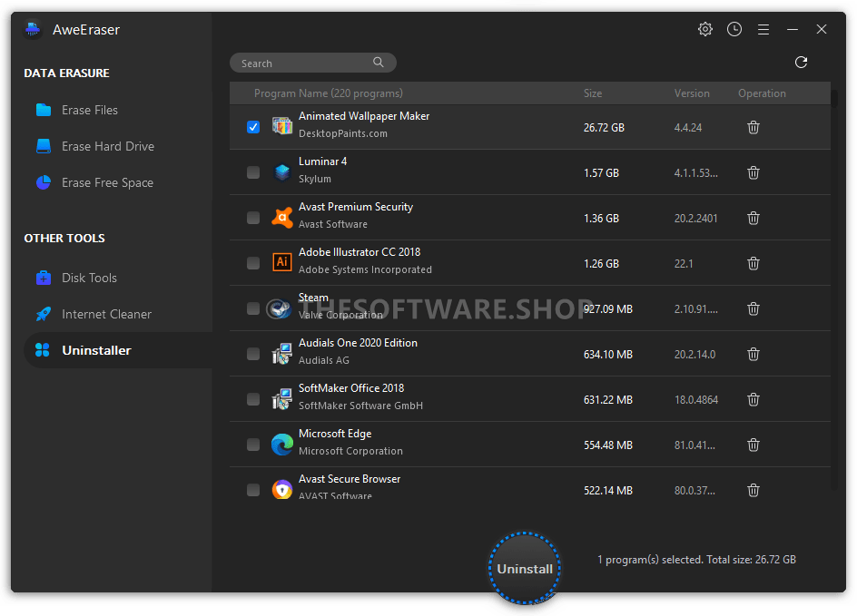Open erase history clock icon

click(x=734, y=30)
